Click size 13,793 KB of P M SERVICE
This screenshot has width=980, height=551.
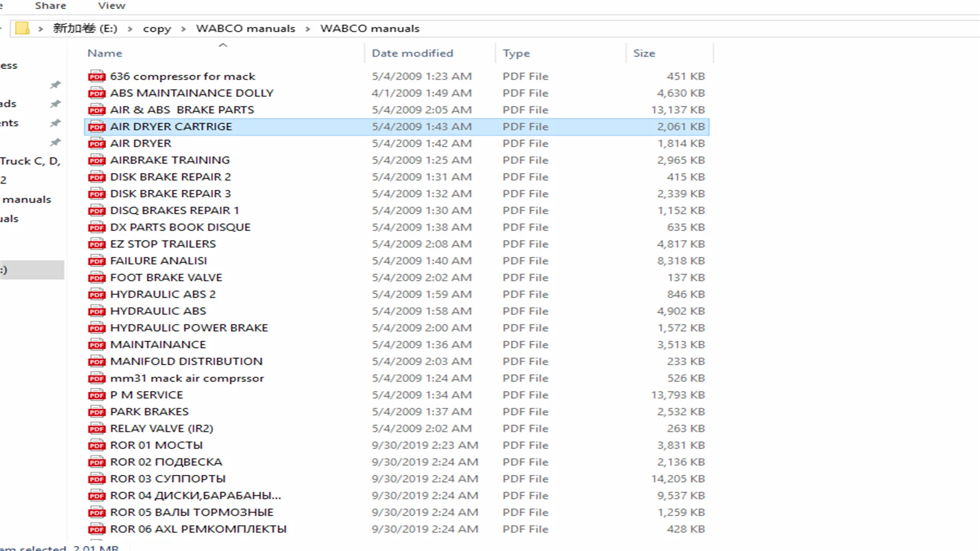[x=678, y=395]
